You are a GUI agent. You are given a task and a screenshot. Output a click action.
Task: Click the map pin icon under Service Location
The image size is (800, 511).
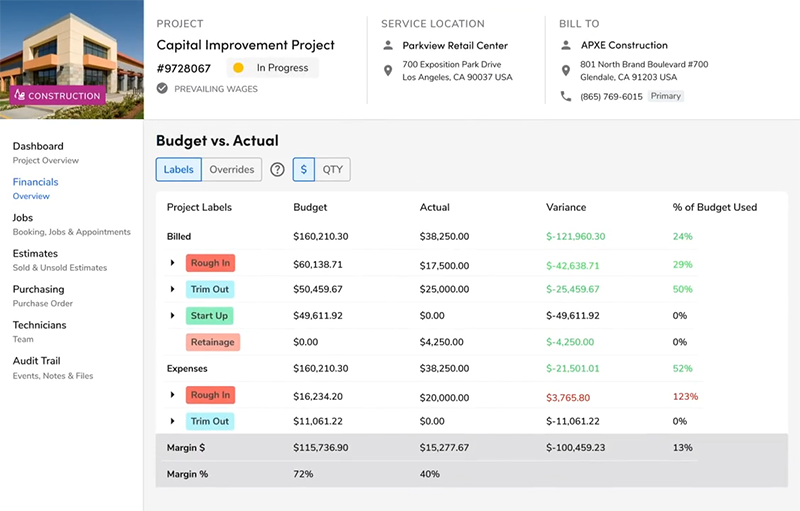pos(387,70)
